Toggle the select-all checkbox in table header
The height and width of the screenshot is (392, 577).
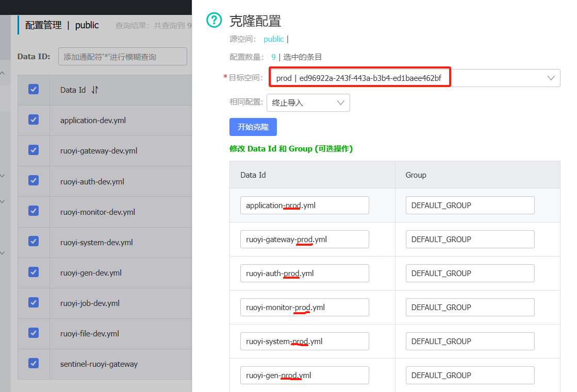[34, 89]
